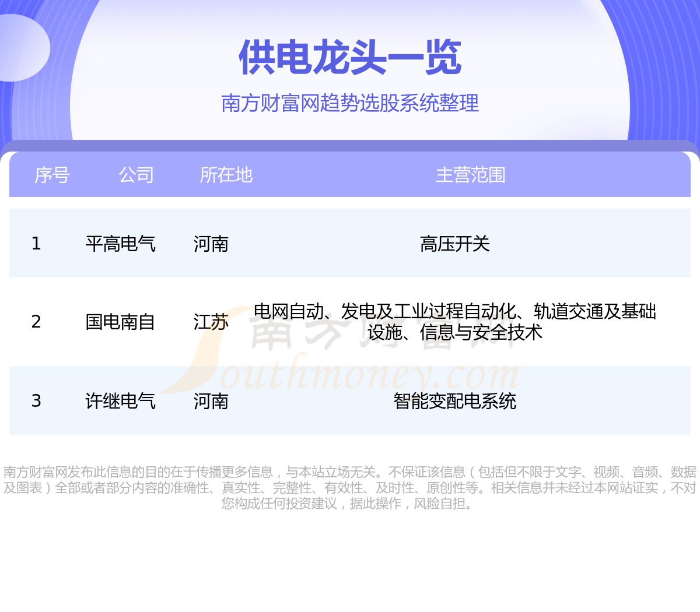Click the 序号 column header
This screenshot has height=612, width=700.
(x=52, y=175)
